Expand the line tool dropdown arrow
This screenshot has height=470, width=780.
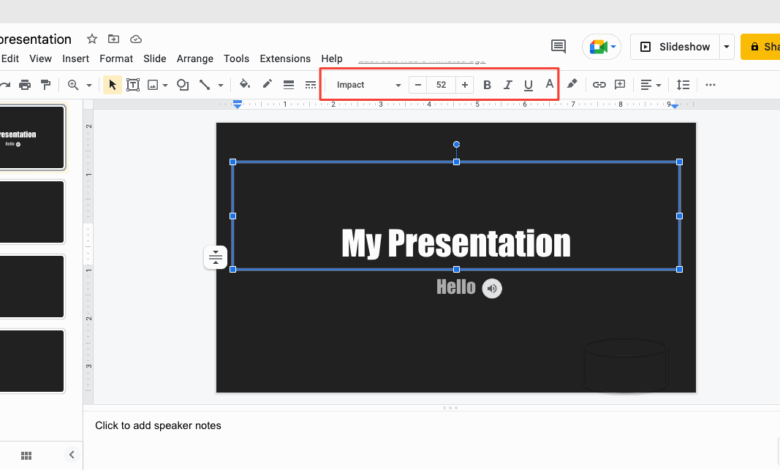point(220,86)
